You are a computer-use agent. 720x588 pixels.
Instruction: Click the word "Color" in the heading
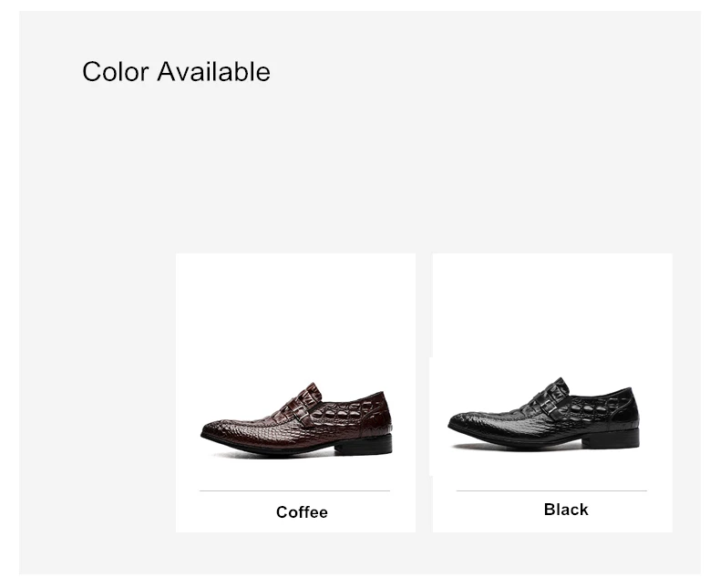tap(115, 71)
